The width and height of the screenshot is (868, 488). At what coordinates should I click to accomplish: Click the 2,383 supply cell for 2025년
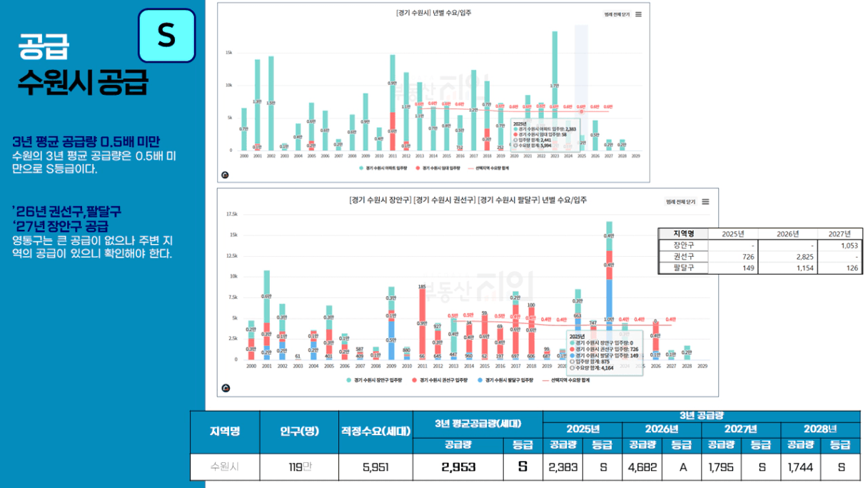pos(562,467)
